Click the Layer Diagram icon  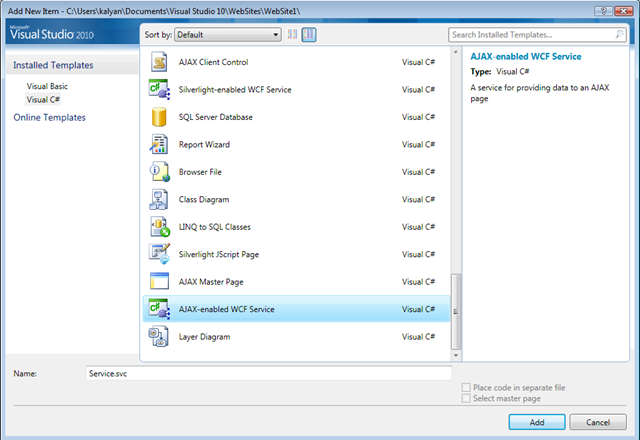tap(159, 336)
